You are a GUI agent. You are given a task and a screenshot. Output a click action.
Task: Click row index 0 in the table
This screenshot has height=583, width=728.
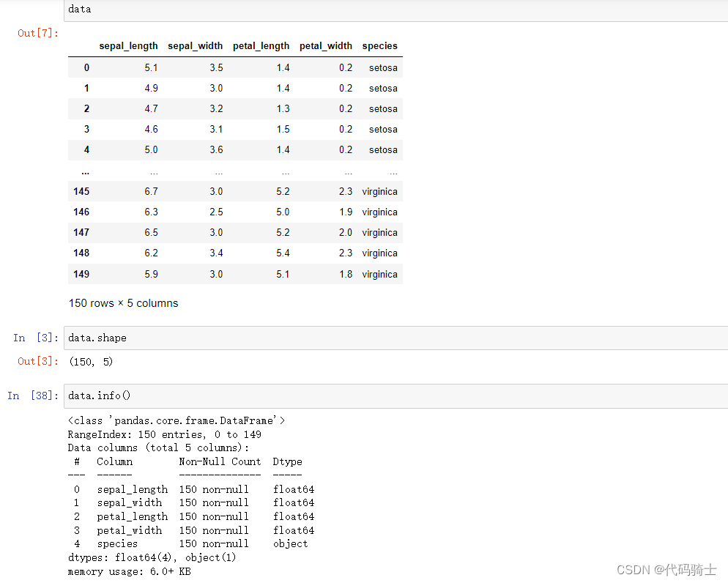click(x=86, y=68)
